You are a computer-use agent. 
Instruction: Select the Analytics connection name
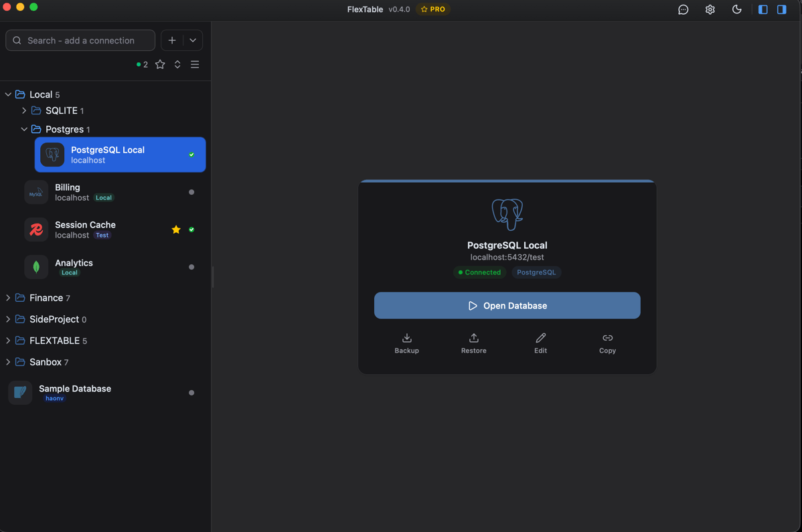[74, 263]
